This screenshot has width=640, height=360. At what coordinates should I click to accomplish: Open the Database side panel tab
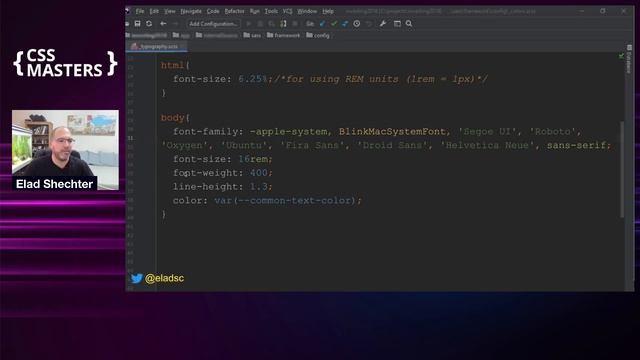click(x=629, y=60)
